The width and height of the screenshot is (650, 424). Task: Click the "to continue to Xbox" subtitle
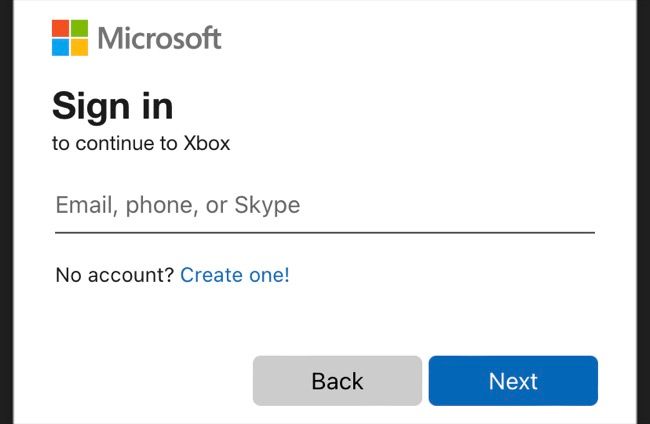tap(141, 143)
